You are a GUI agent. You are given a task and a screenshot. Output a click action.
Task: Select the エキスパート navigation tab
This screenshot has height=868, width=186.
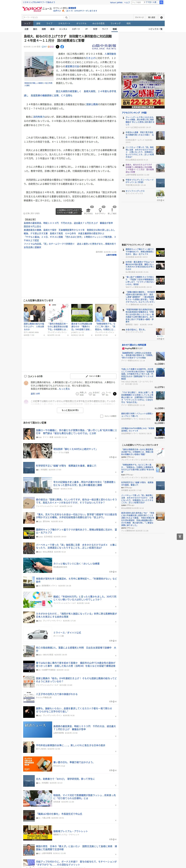pyautogui.click(x=64, y=24)
